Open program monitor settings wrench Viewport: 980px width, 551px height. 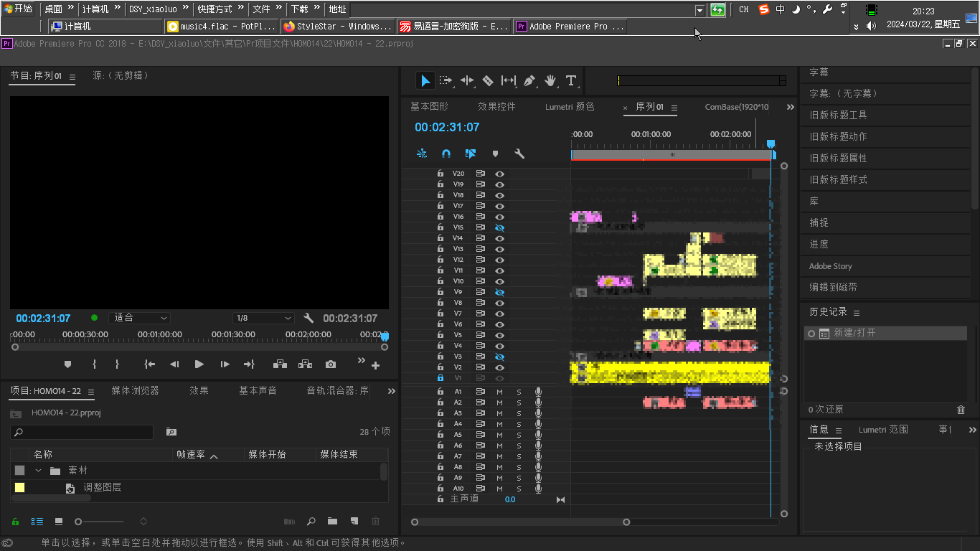click(308, 318)
